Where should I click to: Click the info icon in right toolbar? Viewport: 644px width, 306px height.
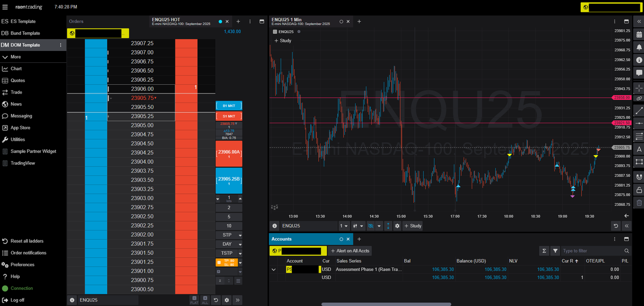(x=639, y=59)
